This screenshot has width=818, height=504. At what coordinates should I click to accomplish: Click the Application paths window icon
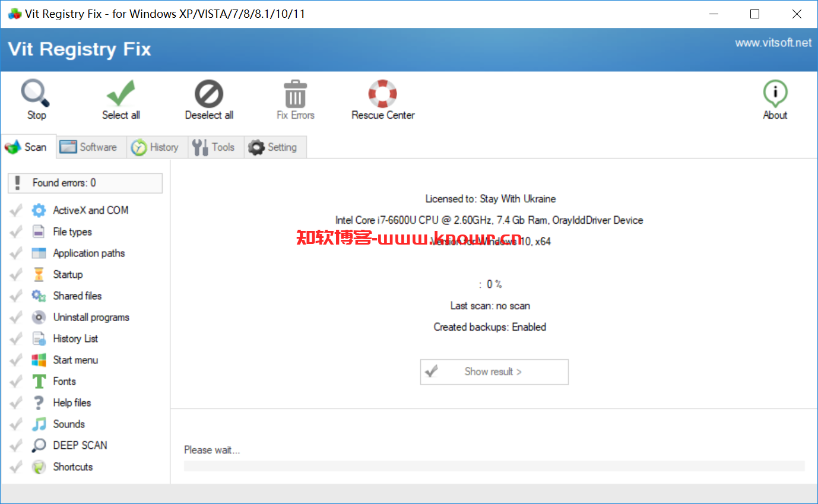click(39, 253)
